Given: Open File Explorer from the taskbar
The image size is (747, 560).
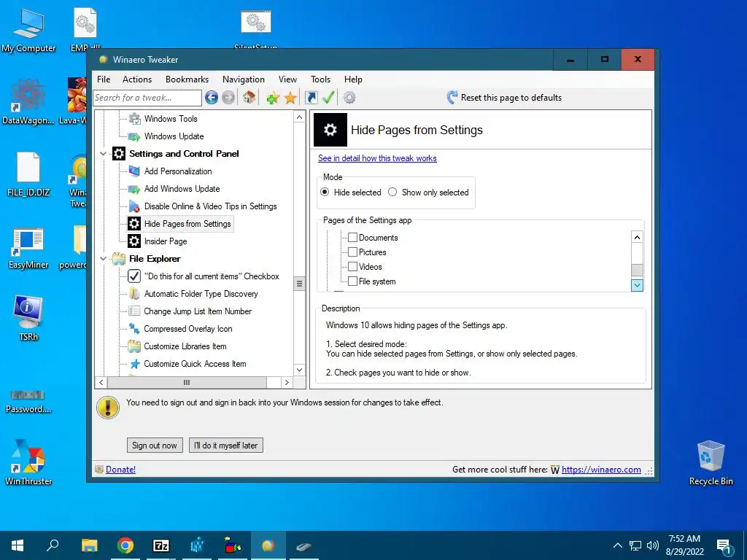Looking at the screenshot, I should pos(90,545).
